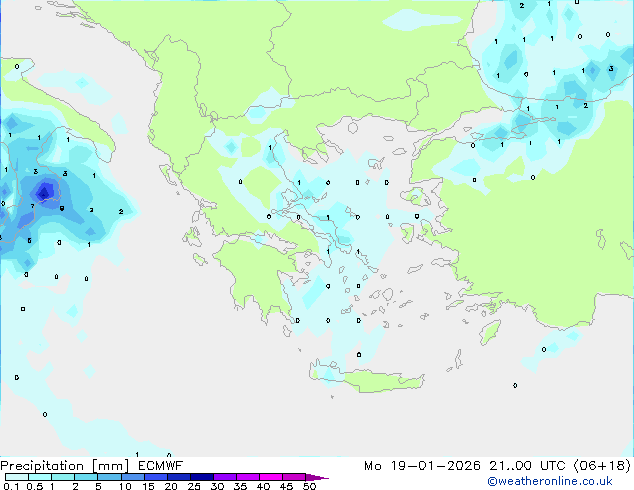Click the '0.5' legend scale label
This screenshot has width=634, height=490.
click(x=35, y=486)
